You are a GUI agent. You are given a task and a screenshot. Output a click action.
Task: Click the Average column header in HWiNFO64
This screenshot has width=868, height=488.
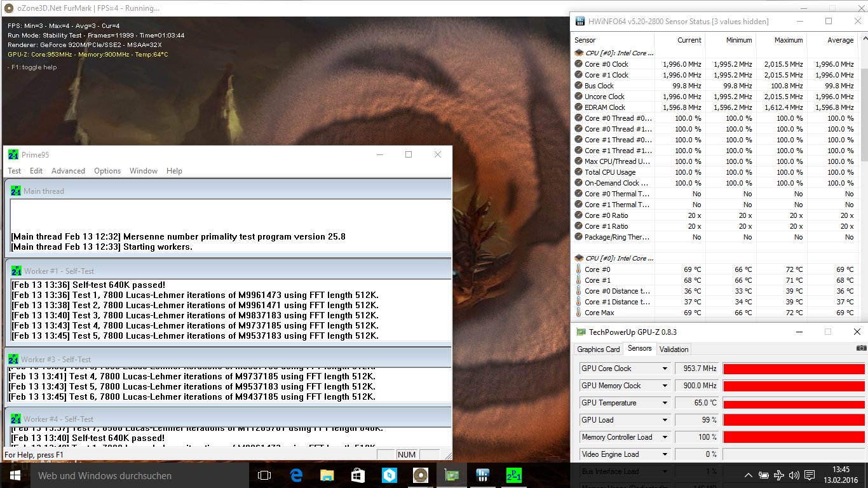coord(831,40)
